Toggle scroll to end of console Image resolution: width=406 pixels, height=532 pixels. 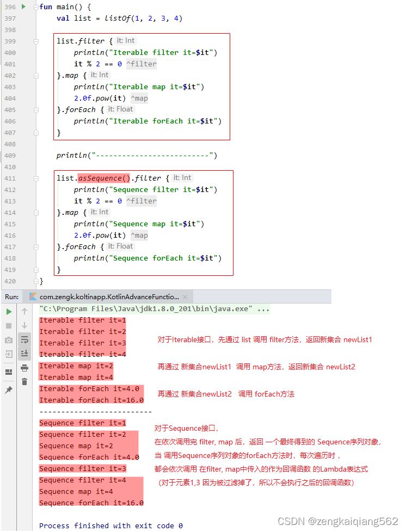24,354
